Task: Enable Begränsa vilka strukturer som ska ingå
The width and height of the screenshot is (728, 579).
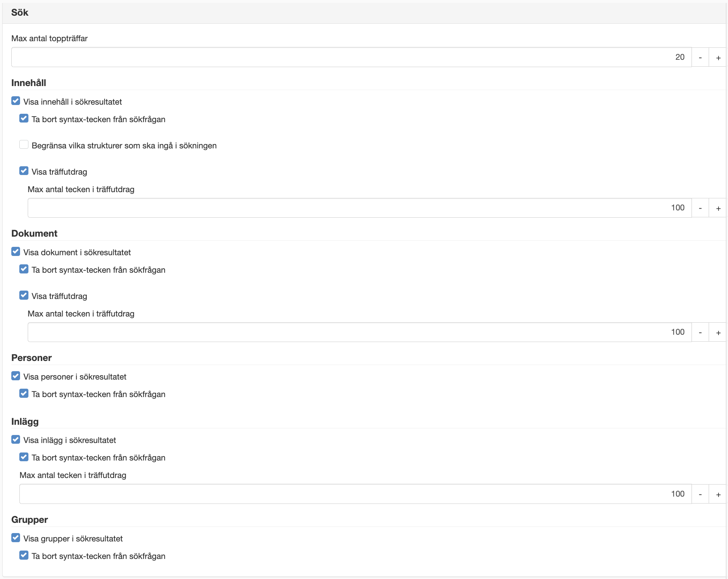Action: (24, 145)
